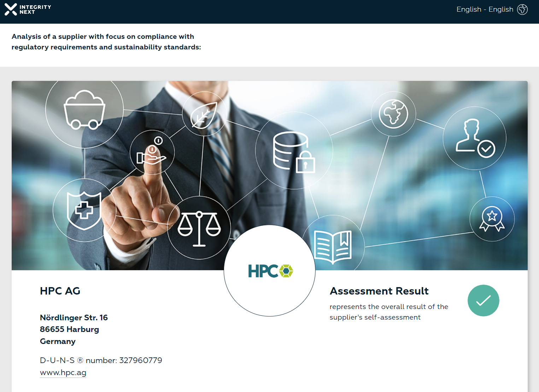Click the IntegrityNext logo
Viewport: 539px width, 392px height.
[x=28, y=10]
